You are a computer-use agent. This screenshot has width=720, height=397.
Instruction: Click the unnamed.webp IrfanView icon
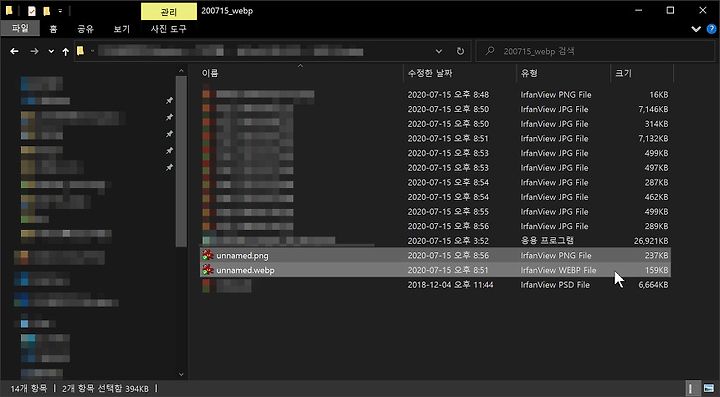[208, 270]
